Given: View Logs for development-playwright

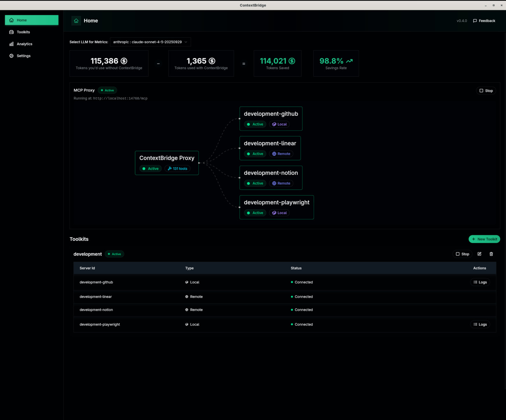Looking at the screenshot, I should (480, 324).
